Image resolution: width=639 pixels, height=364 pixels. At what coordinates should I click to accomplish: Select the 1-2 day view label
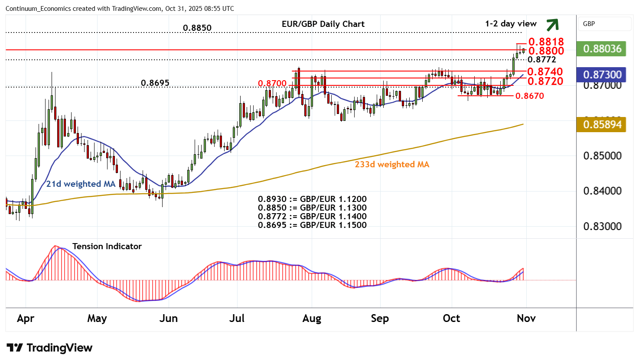pyautogui.click(x=511, y=24)
